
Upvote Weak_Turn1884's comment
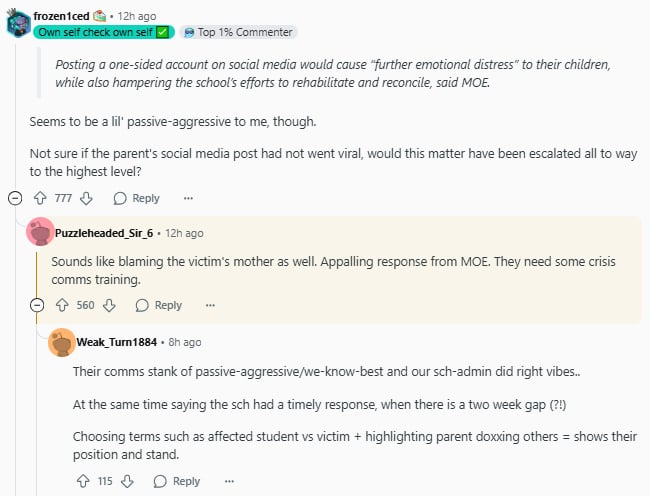click(x=83, y=481)
